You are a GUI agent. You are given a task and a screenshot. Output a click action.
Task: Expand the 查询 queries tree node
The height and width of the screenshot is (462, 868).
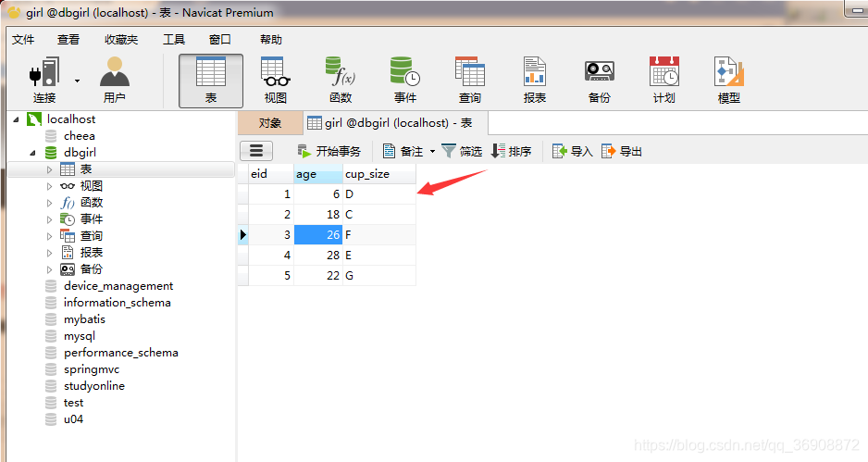(49, 236)
